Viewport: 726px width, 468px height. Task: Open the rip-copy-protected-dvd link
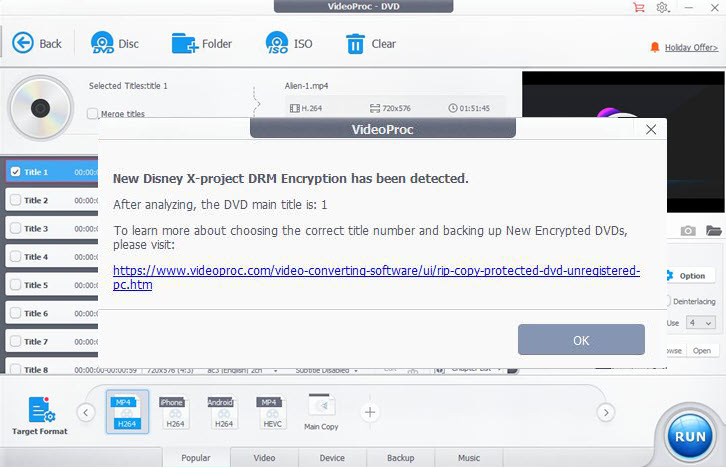click(376, 277)
